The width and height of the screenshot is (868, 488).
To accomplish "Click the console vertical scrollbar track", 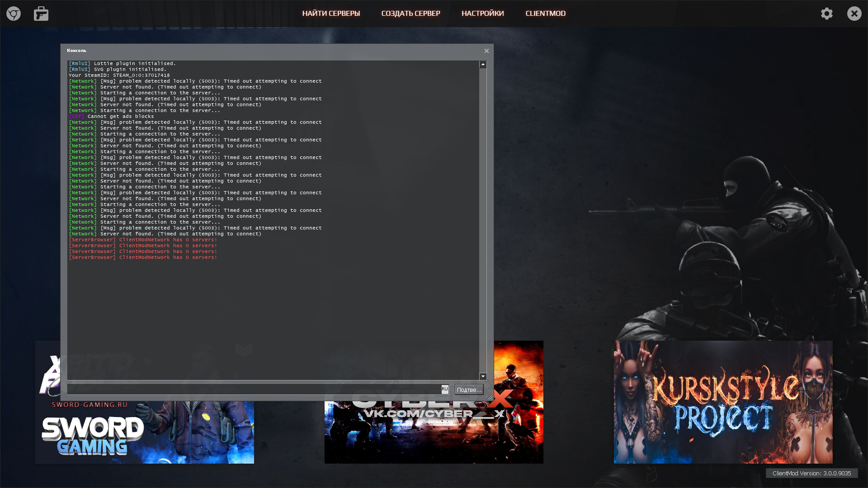I will [483, 221].
